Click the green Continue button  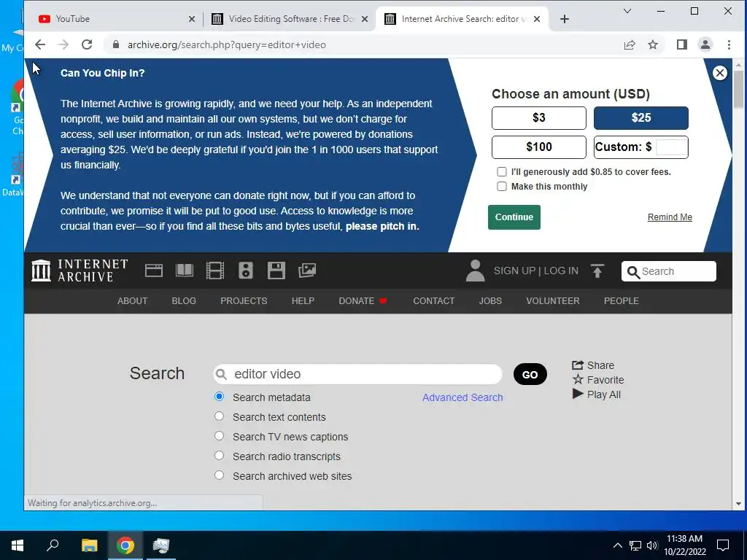click(514, 217)
